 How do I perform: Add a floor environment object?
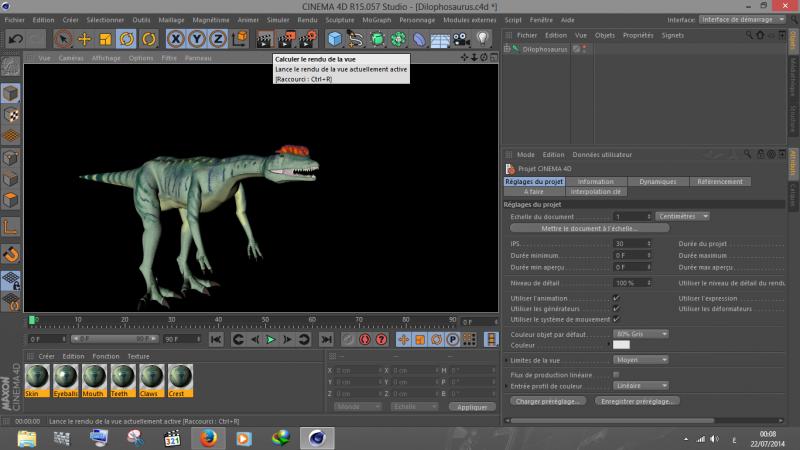coord(440,39)
